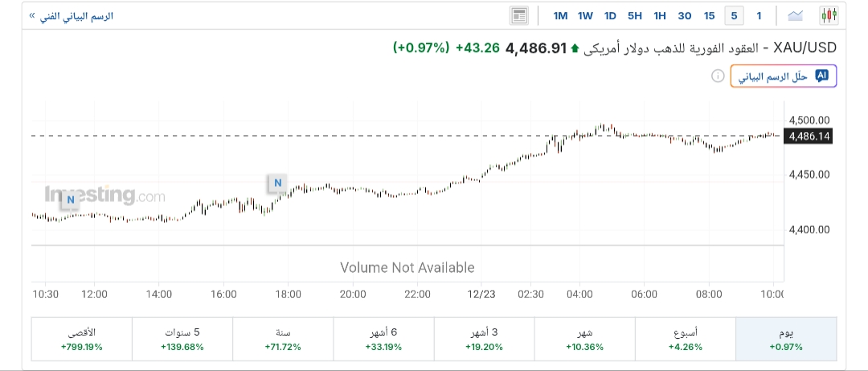Show the 5 years range +139.68%

182,339
